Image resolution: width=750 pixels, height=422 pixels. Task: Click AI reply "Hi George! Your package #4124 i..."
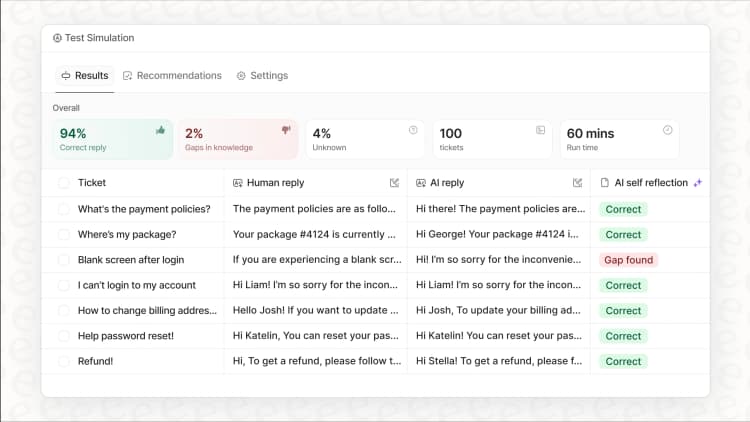[x=497, y=234]
